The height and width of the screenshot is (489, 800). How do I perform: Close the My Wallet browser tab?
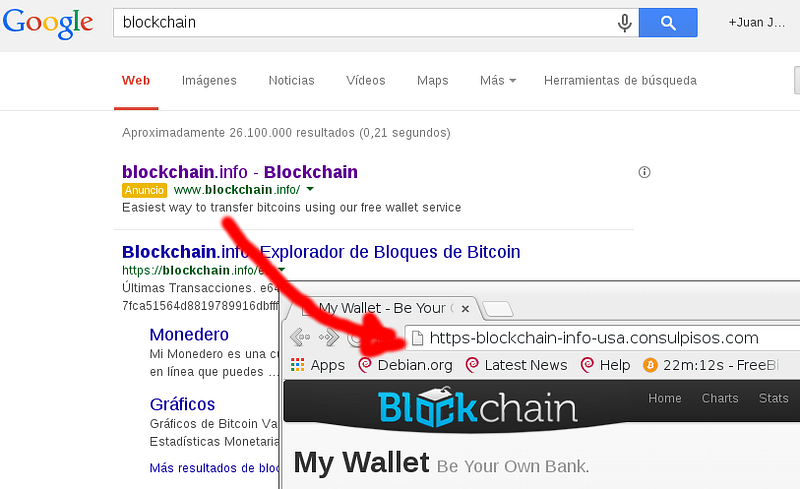pyautogui.click(x=465, y=309)
